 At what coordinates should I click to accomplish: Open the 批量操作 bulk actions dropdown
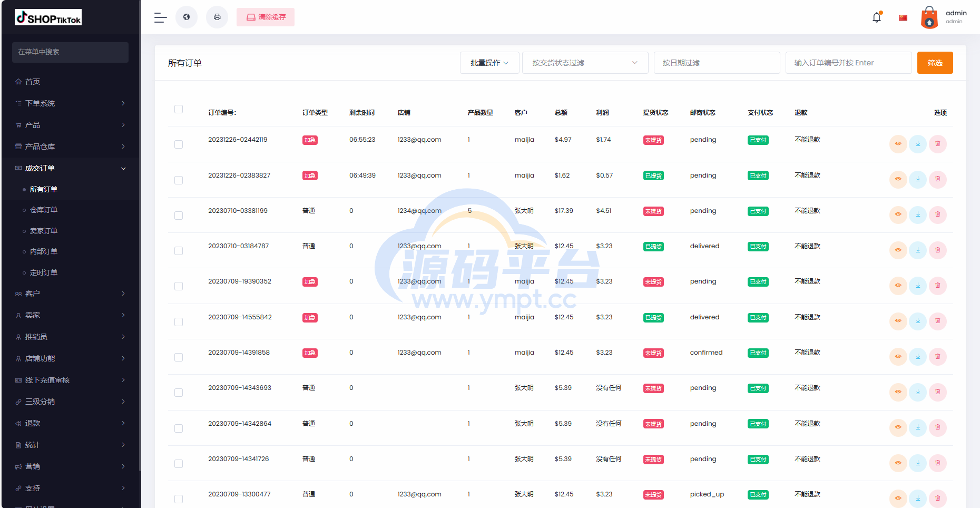pyautogui.click(x=489, y=63)
